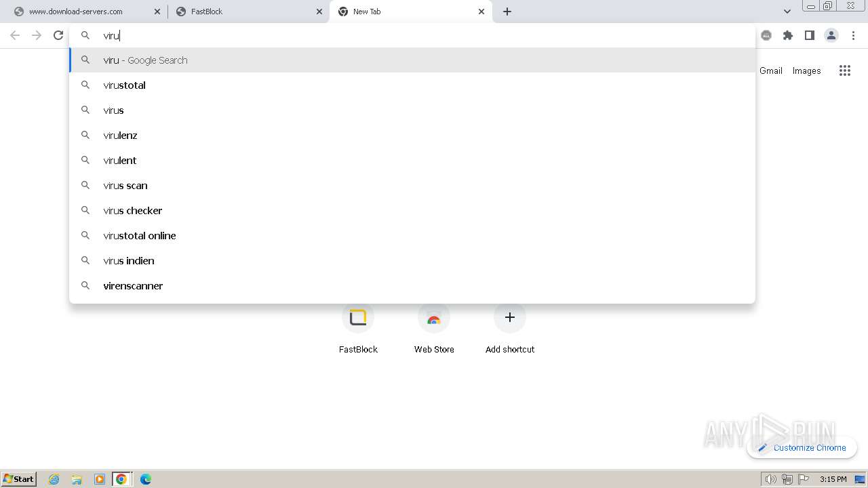This screenshot has height=488, width=868.
Task: Click the show desktop tray icon
Action: coord(860,479)
